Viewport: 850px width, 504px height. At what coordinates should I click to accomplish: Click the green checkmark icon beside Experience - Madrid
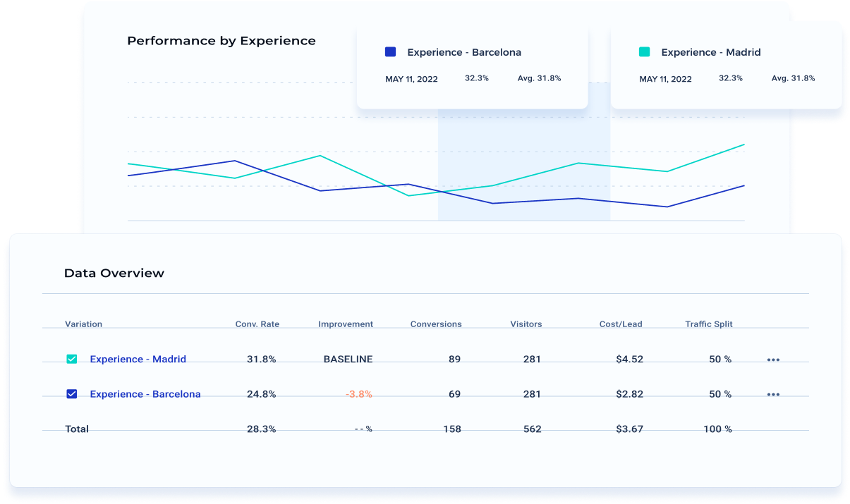(71, 358)
